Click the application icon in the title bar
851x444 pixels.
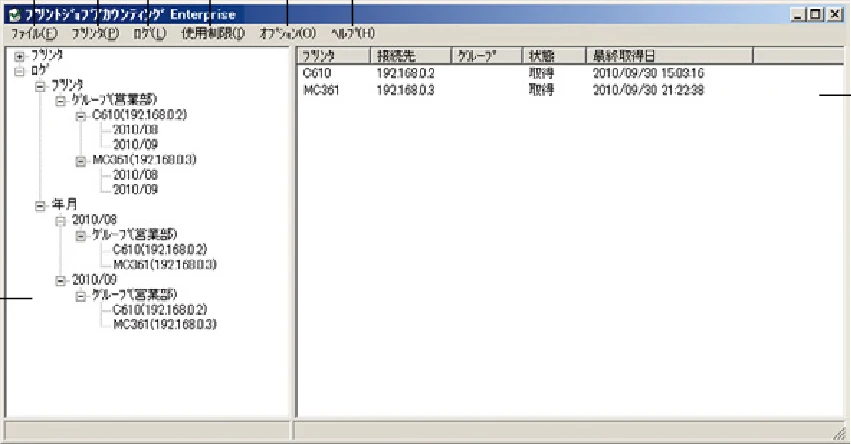(x=15, y=15)
